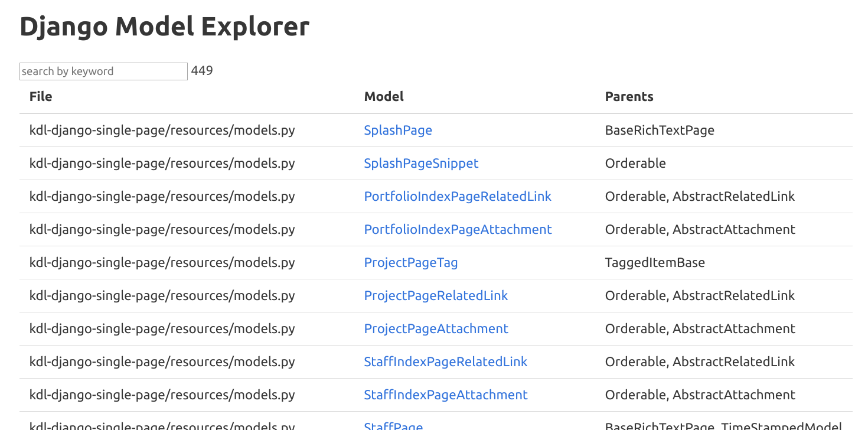This screenshot has height=430, width=868.
Task: Open the ProjectPageRelatedLink model link
Action: [x=436, y=296]
